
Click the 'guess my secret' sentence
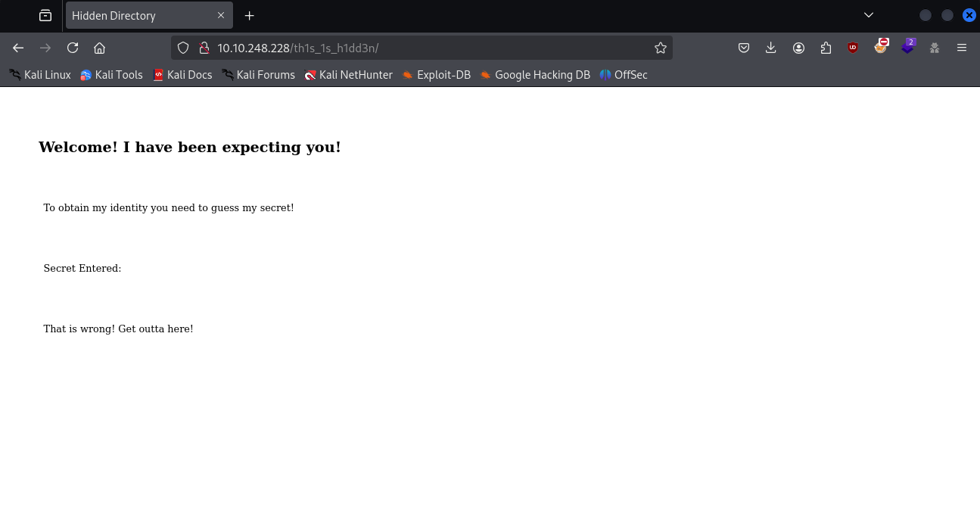tap(169, 207)
